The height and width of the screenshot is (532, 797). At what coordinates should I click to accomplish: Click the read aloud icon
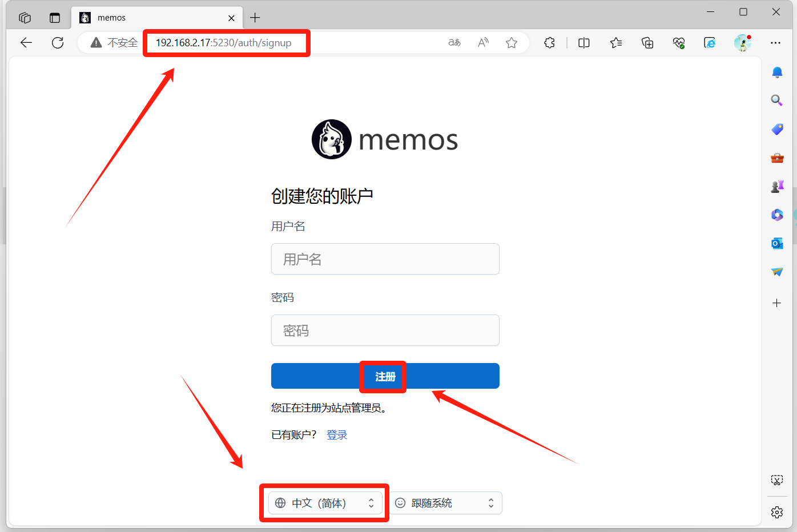coord(483,43)
